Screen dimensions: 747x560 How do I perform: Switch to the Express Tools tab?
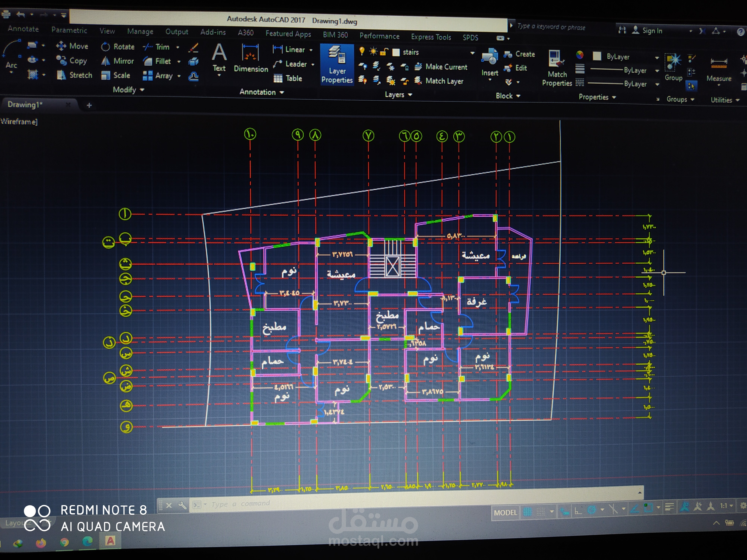point(431,37)
